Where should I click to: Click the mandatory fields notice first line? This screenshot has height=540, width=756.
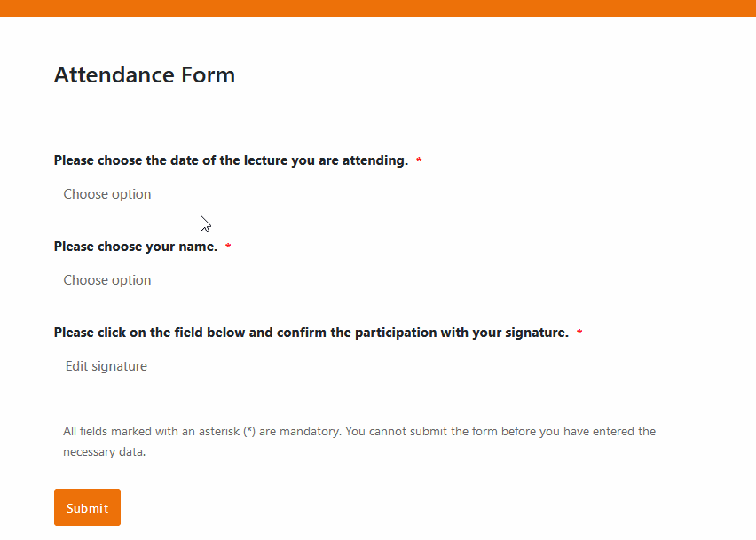[359, 431]
